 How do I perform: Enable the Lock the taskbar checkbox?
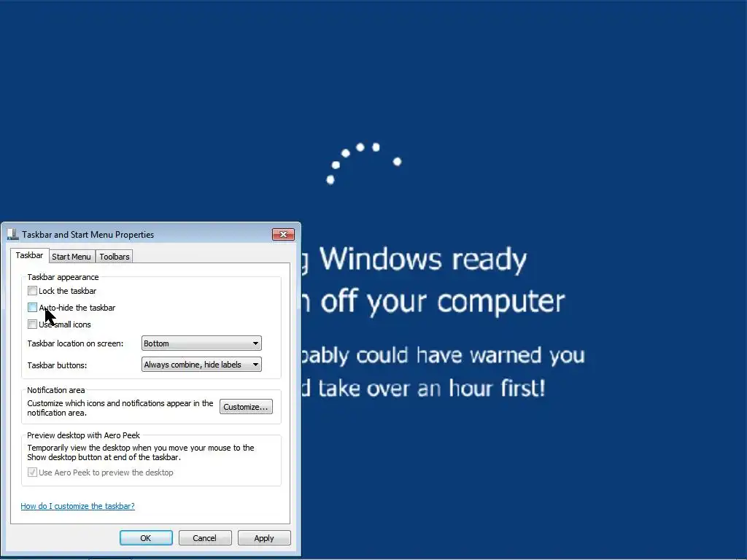[32, 290]
